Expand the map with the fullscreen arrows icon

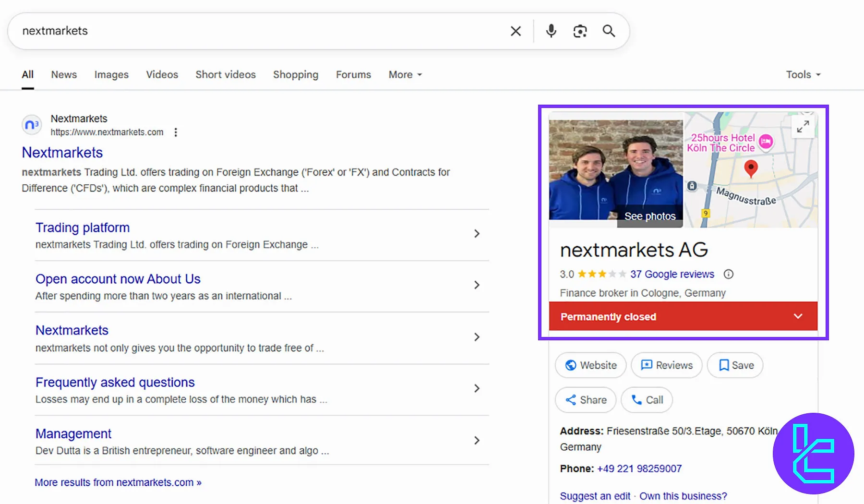(803, 127)
